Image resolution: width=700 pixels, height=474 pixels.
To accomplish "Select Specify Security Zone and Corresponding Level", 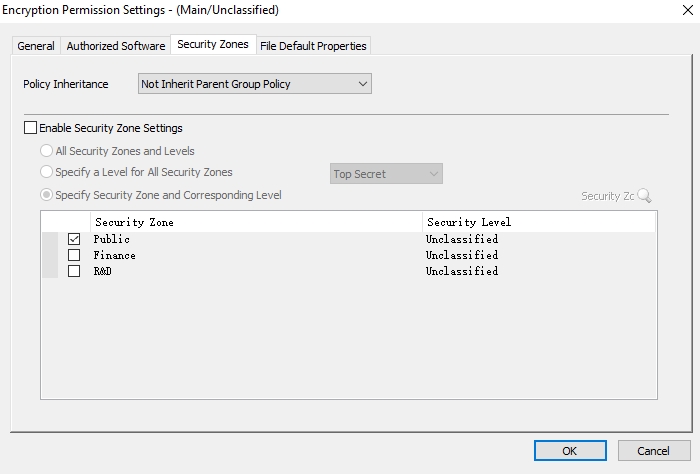I will (47, 195).
